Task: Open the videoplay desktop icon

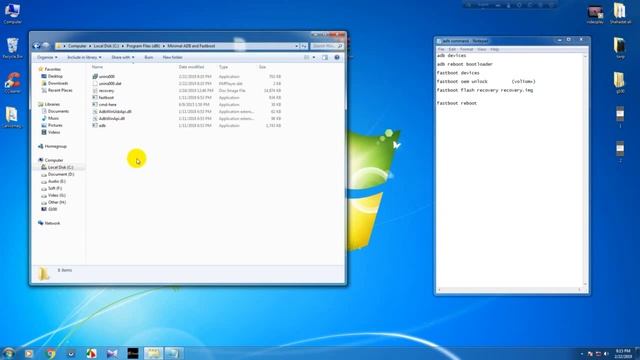Action: (595, 14)
